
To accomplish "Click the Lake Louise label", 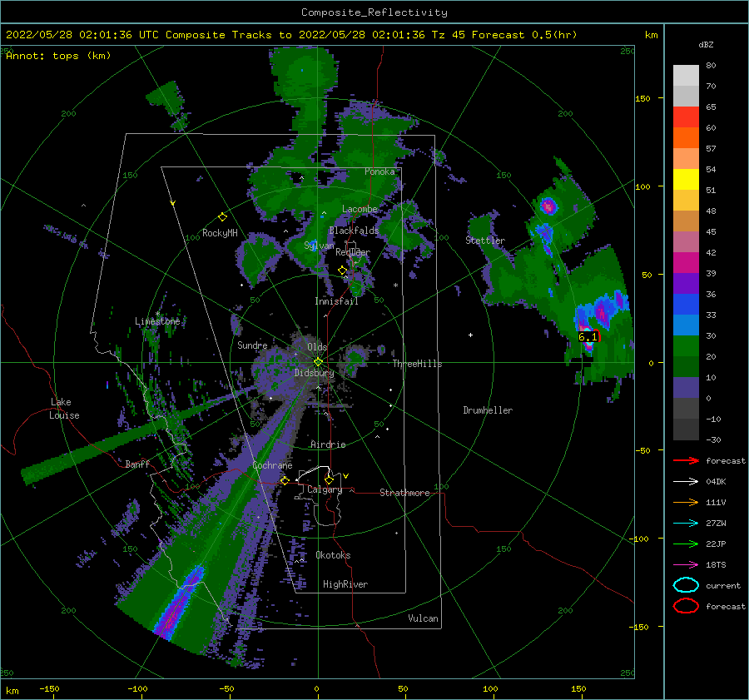I will [x=64, y=409].
